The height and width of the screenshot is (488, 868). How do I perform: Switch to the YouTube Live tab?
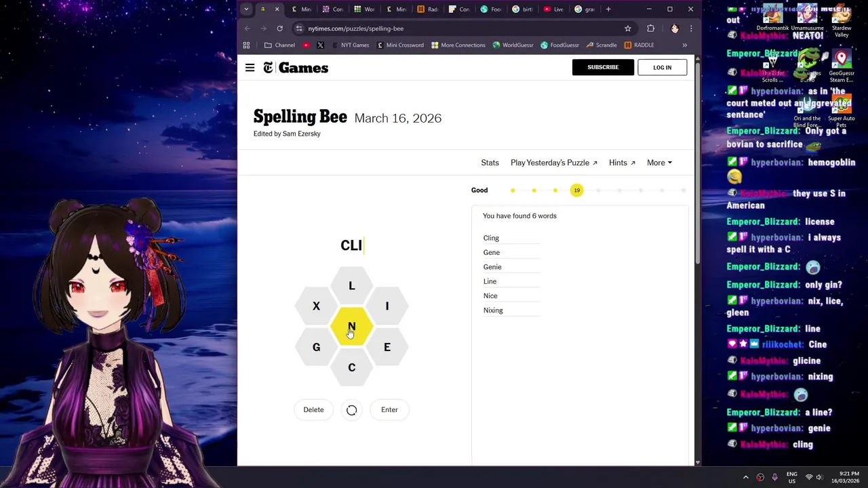pos(554,9)
